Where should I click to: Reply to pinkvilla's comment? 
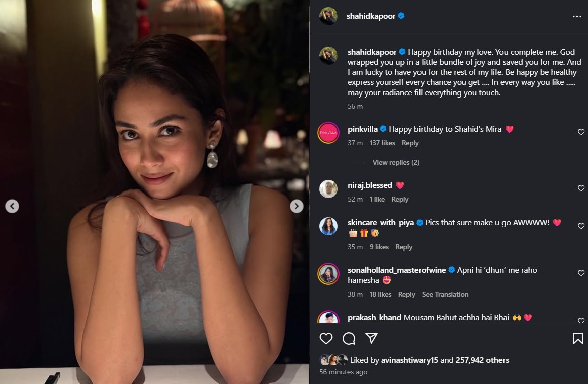click(x=410, y=143)
